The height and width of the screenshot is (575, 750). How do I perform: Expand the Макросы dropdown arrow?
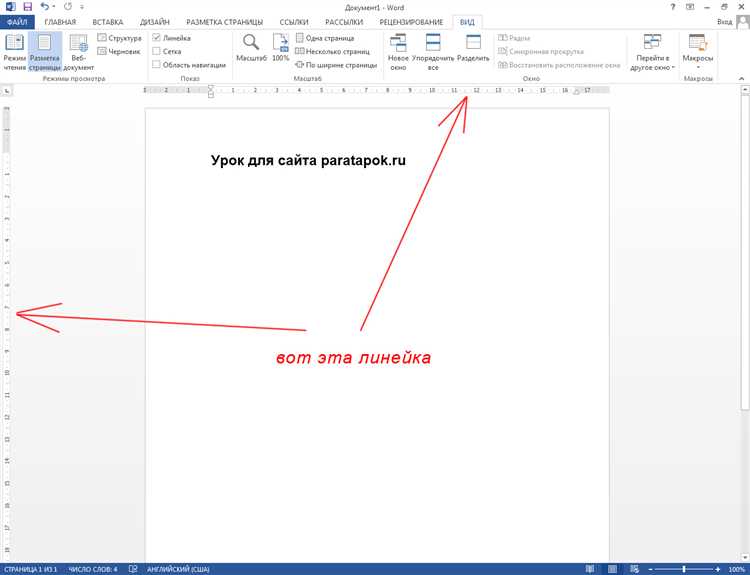[x=698, y=67]
